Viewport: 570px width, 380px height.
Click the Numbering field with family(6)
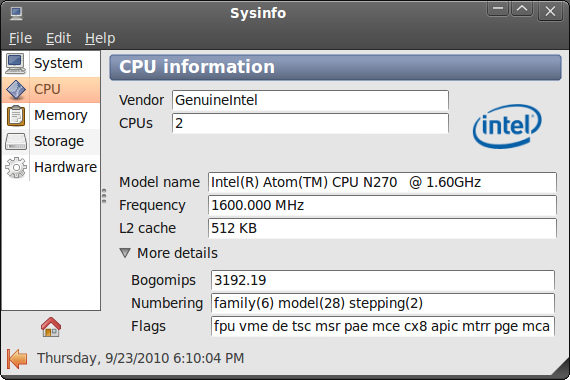(x=383, y=303)
